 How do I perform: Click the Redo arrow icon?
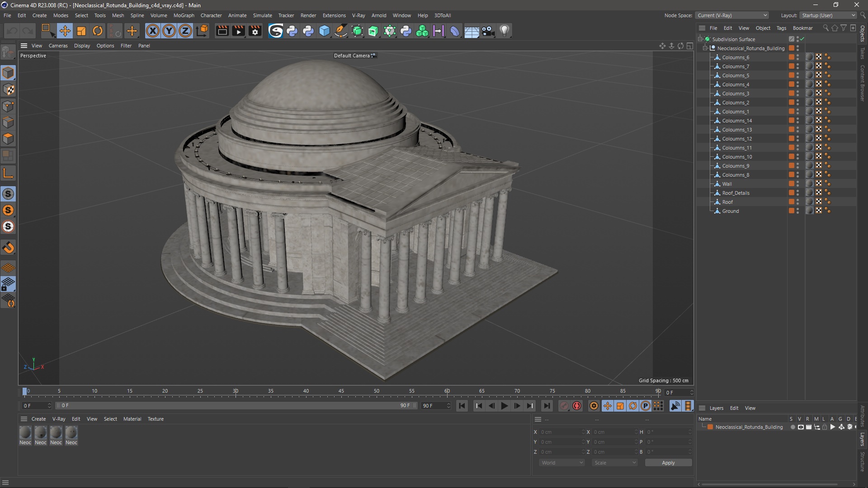28,31
